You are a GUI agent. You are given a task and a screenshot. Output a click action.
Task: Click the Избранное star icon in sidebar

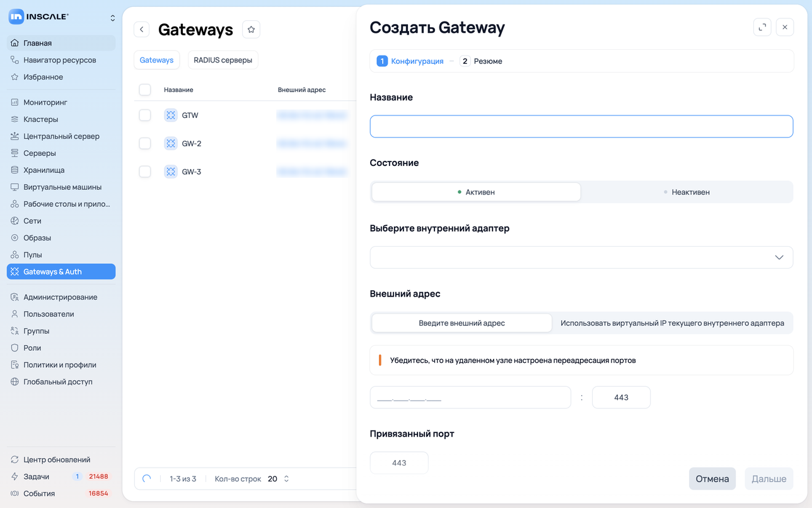(x=15, y=77)
